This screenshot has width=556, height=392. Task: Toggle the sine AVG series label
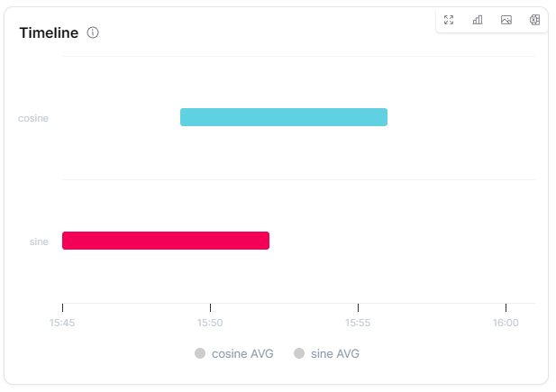(334, 353)
